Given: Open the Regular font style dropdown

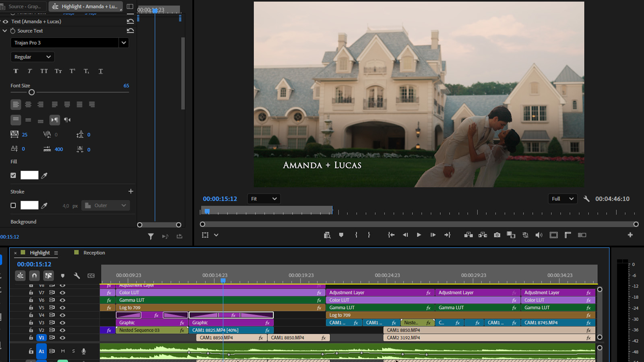Looking at the screenshot, I should [33, 57].
